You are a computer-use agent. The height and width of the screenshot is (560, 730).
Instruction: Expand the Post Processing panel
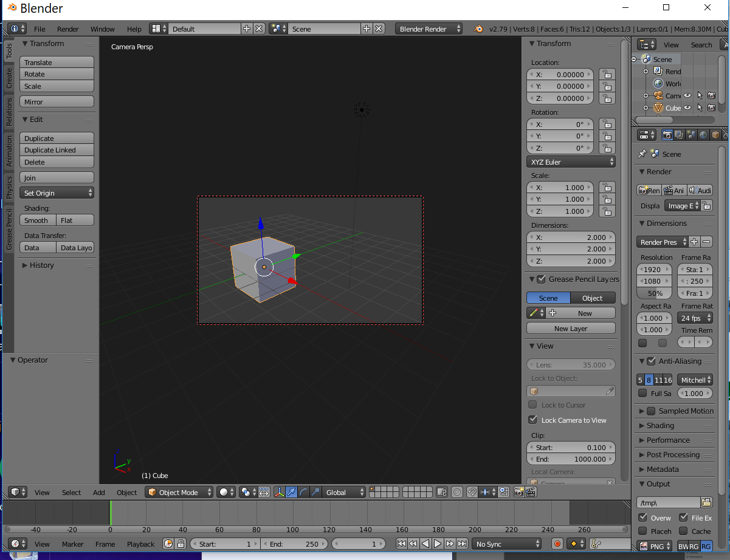pyautogui.click(x=673, y=454)
